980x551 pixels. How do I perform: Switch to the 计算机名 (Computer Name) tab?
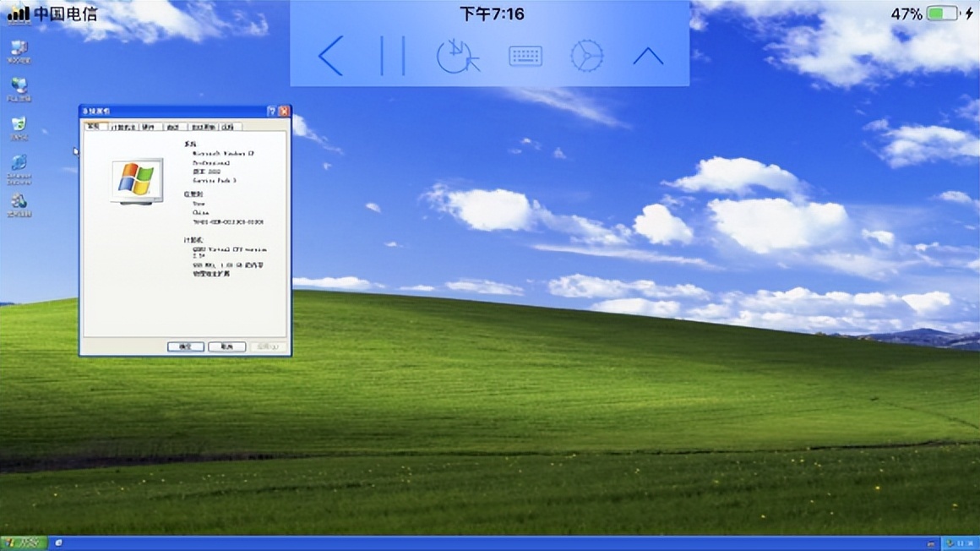point(123,127)
